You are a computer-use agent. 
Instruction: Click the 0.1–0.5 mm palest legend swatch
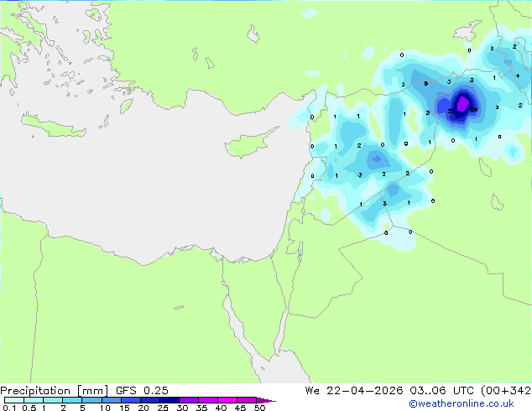click(14, 400)
